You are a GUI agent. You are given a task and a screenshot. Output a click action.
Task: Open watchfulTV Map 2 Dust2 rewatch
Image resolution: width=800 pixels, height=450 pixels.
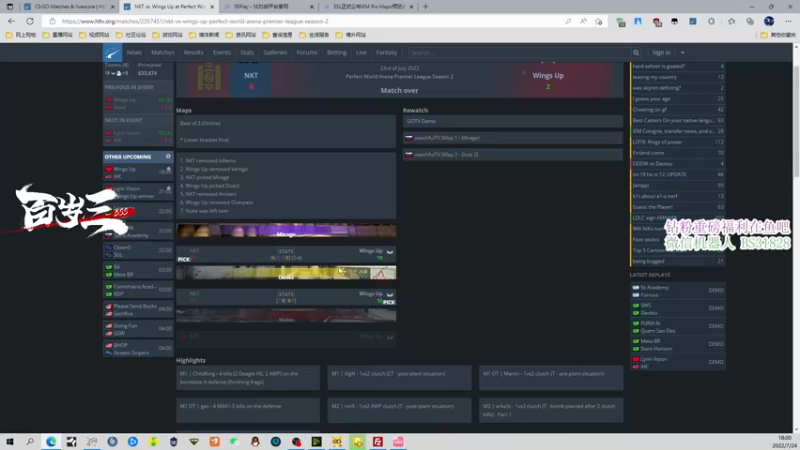[x=512, y=154]
